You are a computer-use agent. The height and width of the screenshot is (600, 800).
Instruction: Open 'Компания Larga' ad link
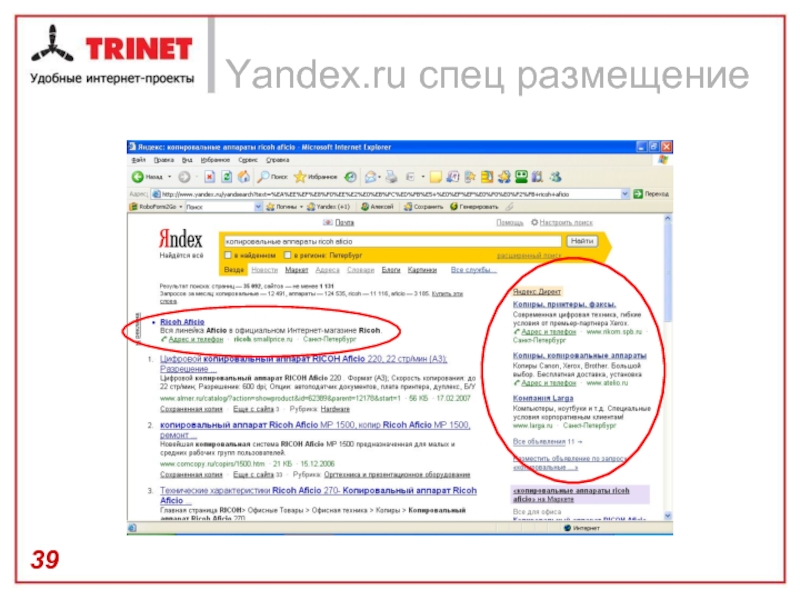tap(543, 398)
